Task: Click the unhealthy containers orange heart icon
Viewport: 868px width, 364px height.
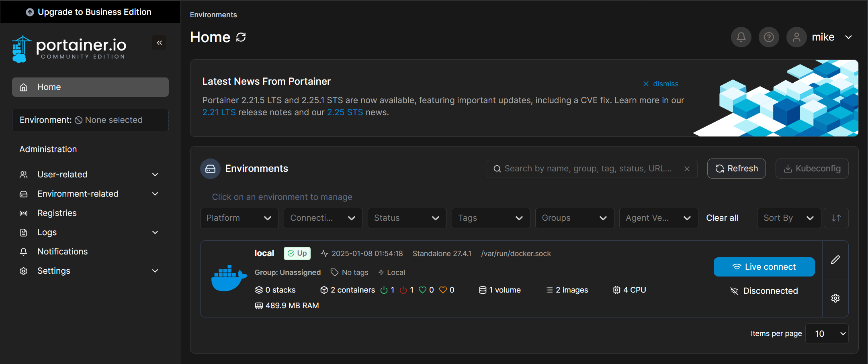Action: click(443, 290)
